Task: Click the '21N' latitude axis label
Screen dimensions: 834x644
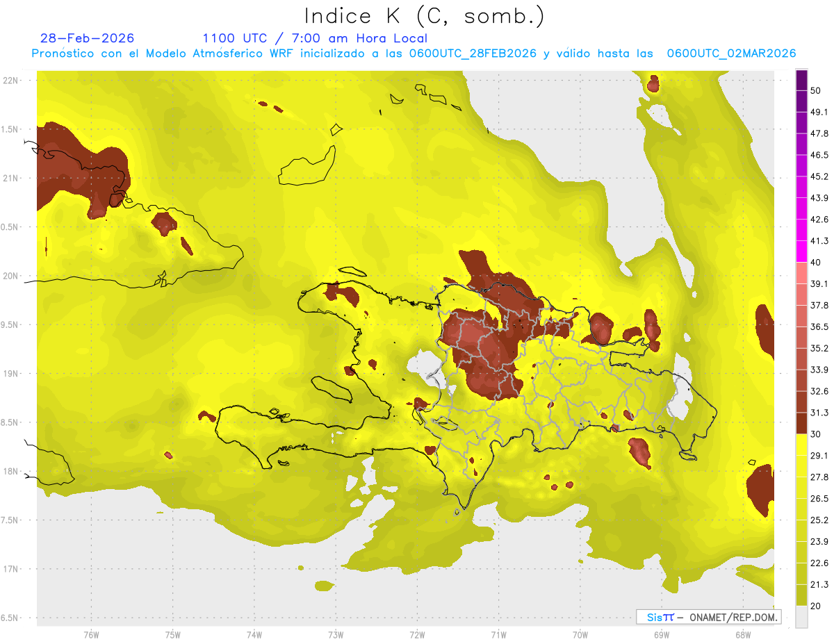Action: [10, 179]
